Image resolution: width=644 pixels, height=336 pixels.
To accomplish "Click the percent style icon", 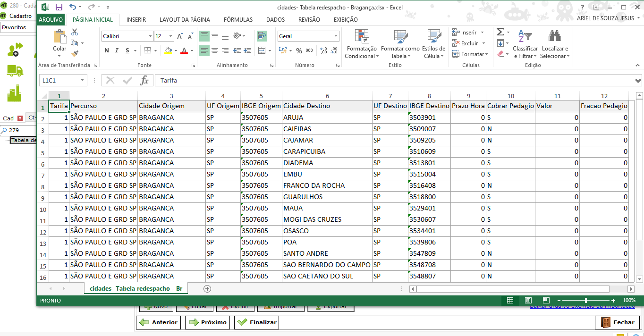I will point(299,50).
